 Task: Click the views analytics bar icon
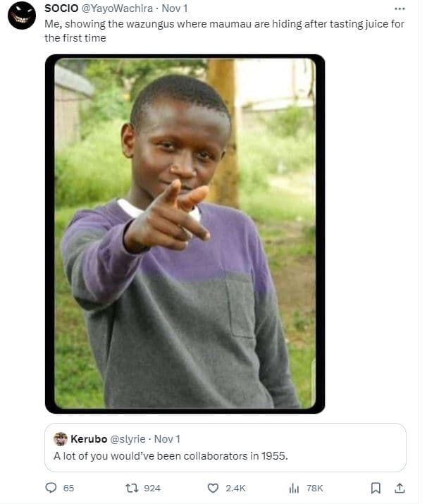(x=295, y=488)
